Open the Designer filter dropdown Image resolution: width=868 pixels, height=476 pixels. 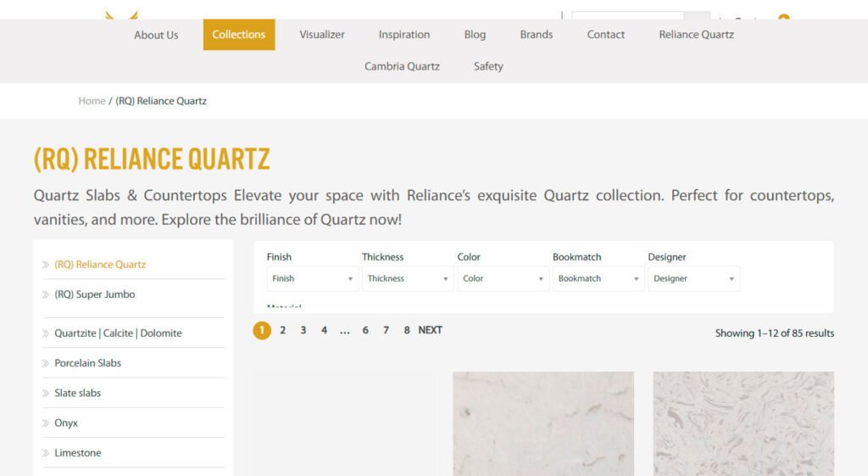tap(693, 278)
